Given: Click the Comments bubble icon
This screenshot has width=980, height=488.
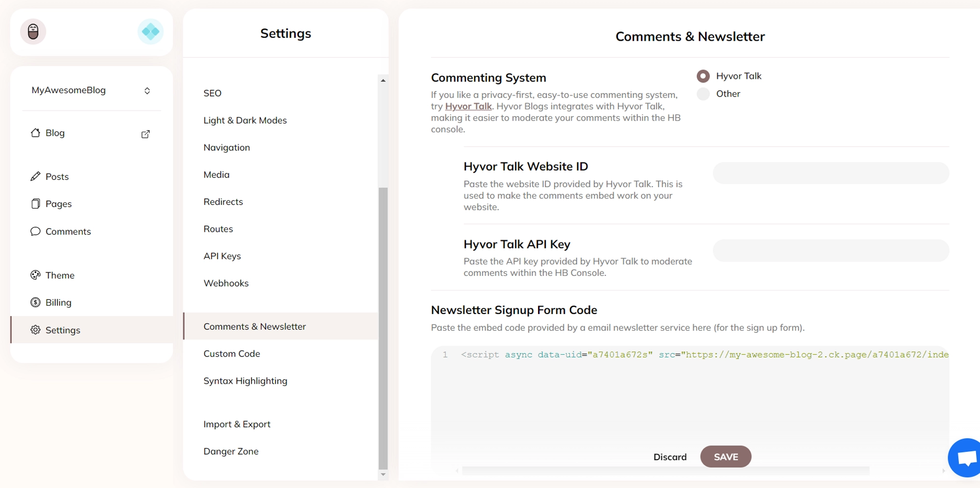Looking at the screenshot, I should coord(35,231).
